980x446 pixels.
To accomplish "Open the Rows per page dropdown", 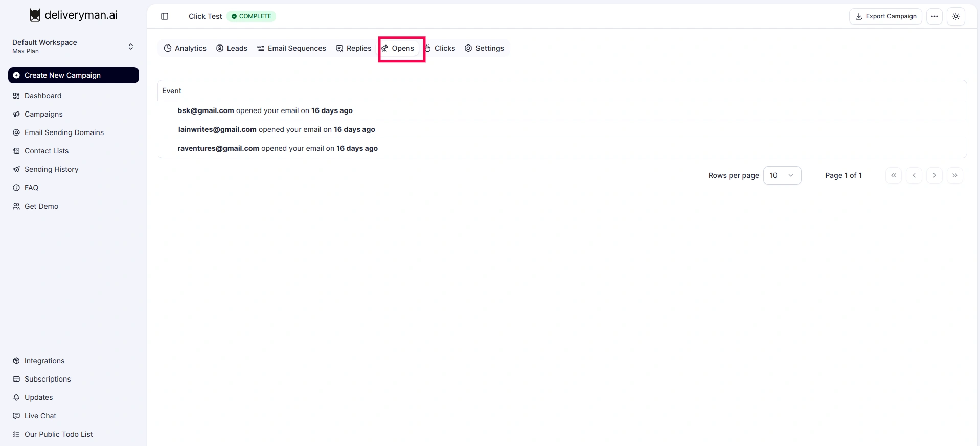I will click(x=782, y=175).
